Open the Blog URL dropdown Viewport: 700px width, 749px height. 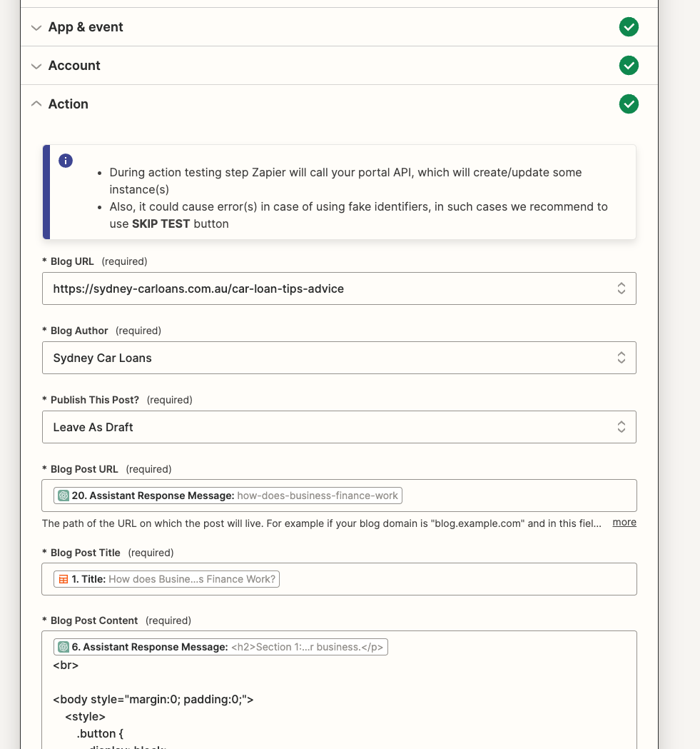point(339,288)
